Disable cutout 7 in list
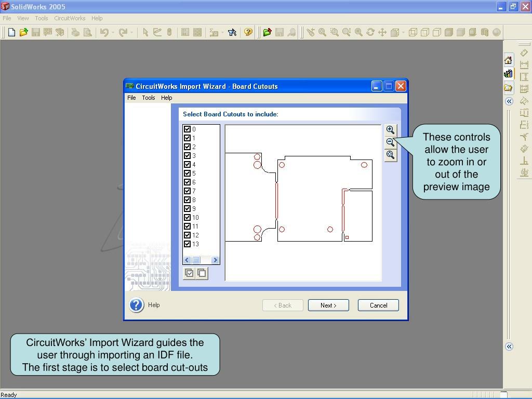This screenshot has height=399, width=532. (x=187, y=191)
